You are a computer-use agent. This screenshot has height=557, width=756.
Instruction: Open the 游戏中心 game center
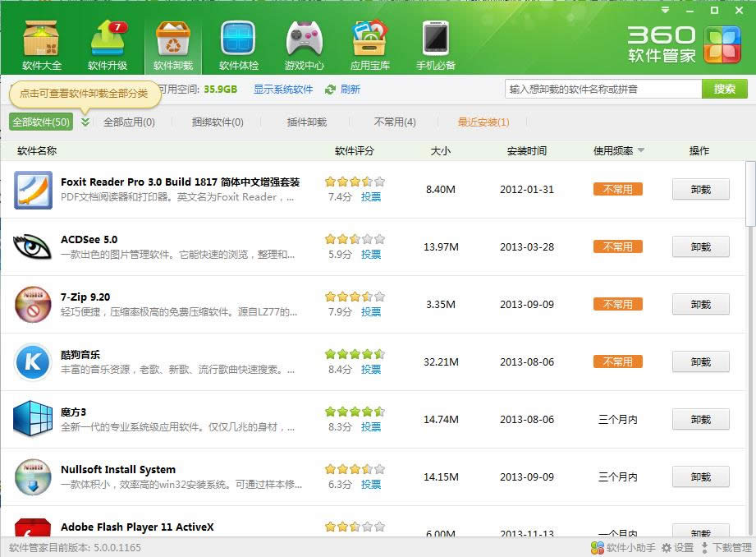coord(304,45)
